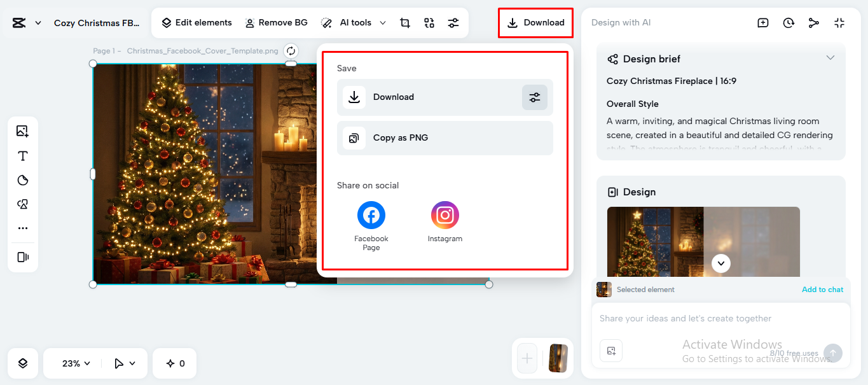The width and height of the screenshot is (868, 385).
Task: Focus the Share your ideas input field
Action: (x=721, y=319)
